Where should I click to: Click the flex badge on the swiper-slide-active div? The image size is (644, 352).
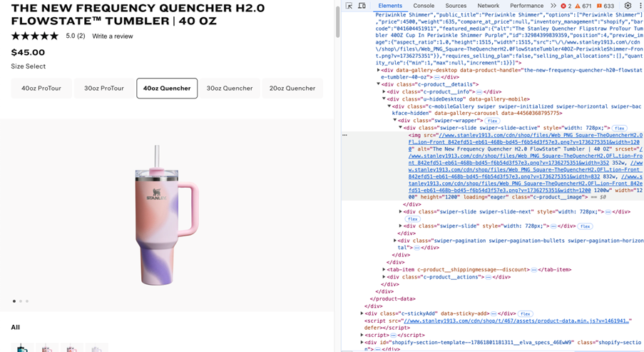pos(619,129)
